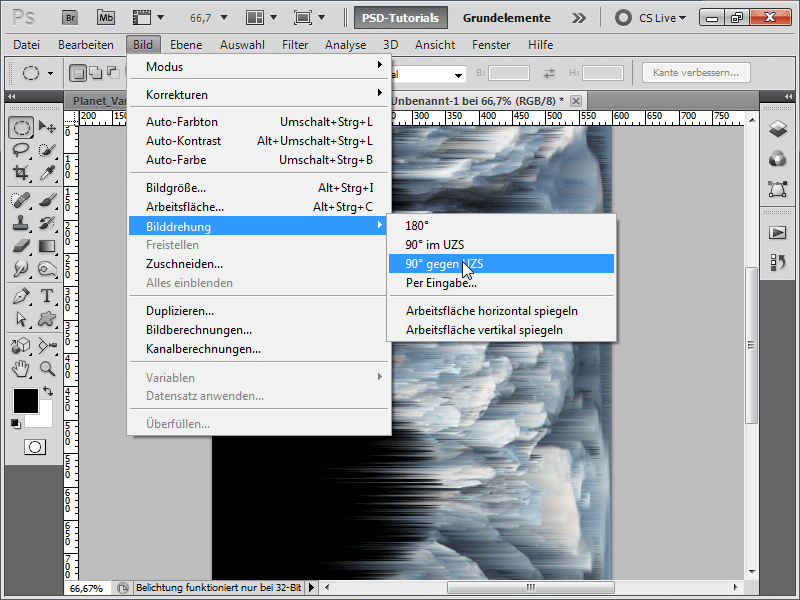This screenshot has width=800, height=600.
Task: Launch Adobe Bridge
Action: [x=70, y=18]
